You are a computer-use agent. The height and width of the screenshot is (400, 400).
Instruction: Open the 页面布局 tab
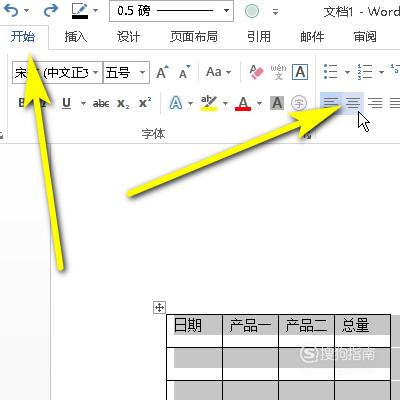(x=194, y=36)
